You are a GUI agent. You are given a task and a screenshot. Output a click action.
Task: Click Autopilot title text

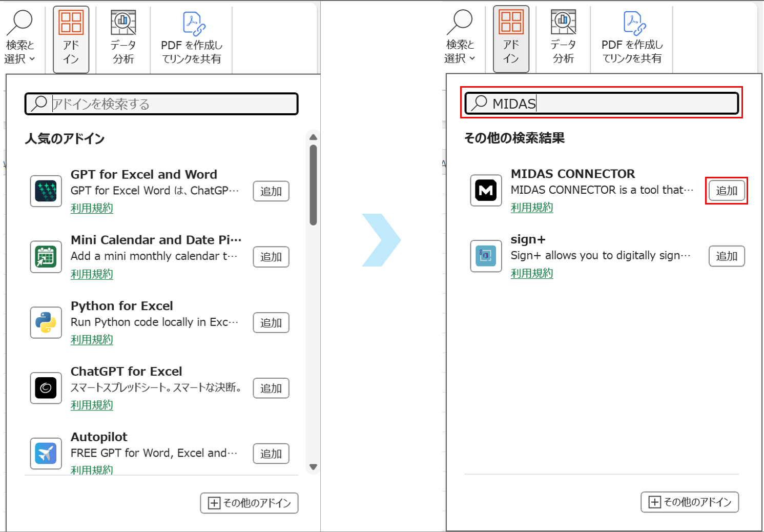click(99, 437)
